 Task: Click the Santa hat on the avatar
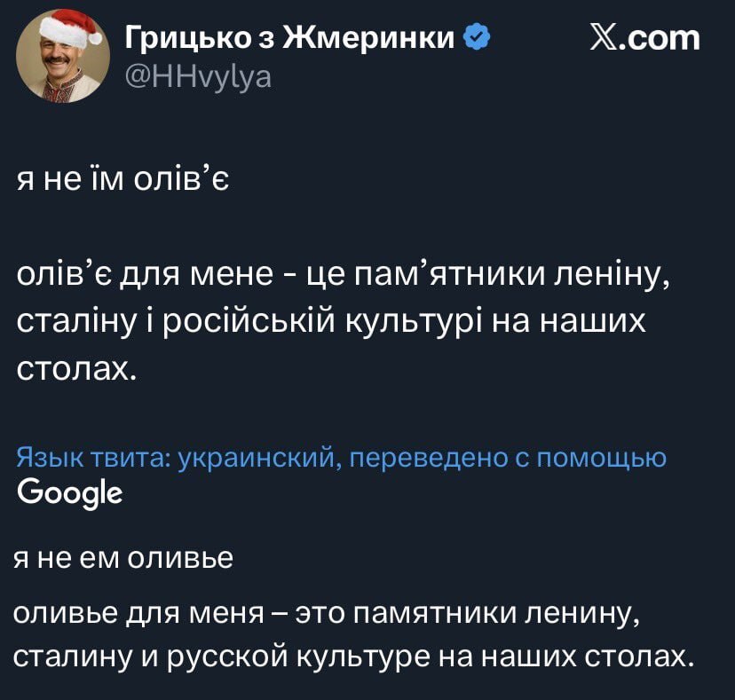point(71,28)
